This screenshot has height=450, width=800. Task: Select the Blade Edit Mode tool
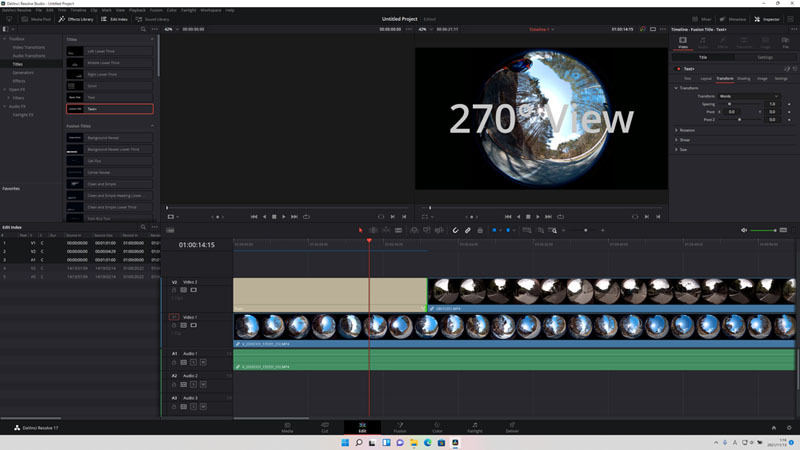click(398, 231)
